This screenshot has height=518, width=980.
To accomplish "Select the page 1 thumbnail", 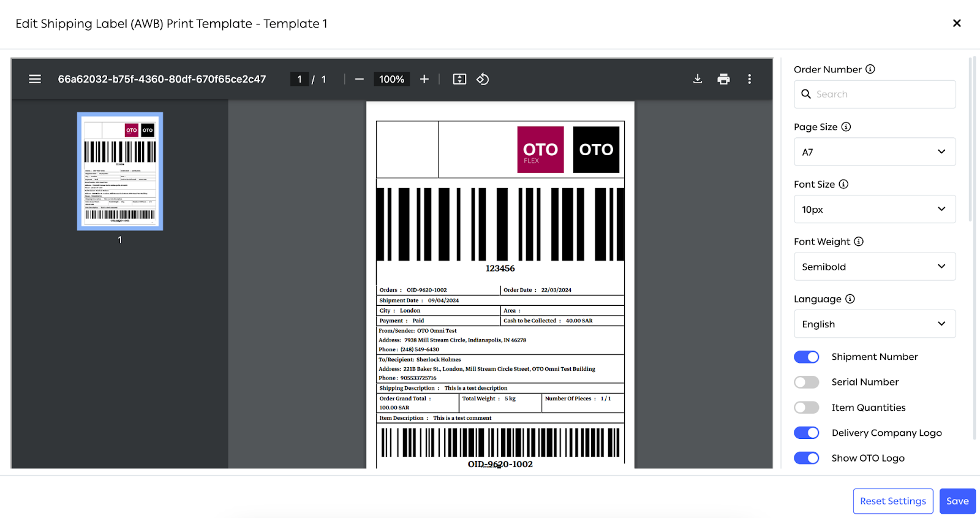I will [x=120, y=171].
